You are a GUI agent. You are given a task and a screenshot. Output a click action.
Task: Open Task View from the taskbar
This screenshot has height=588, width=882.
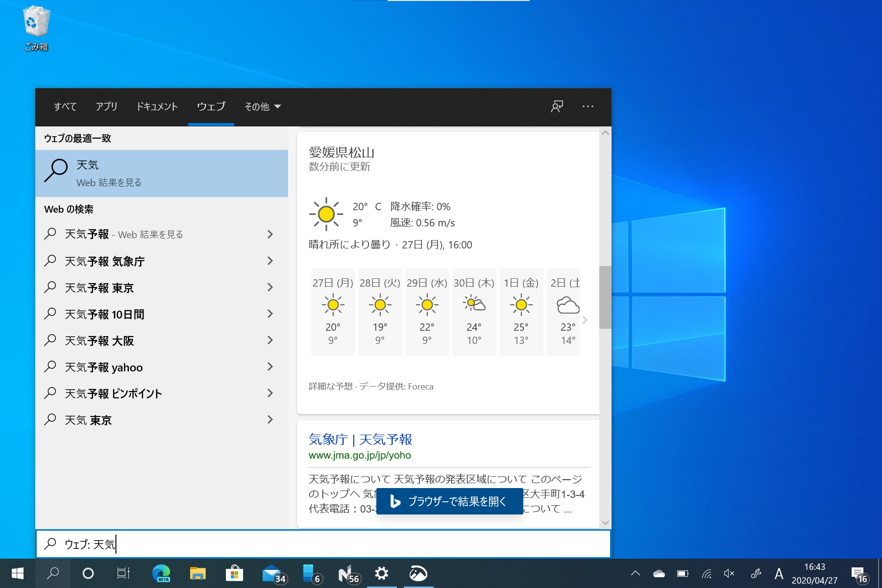tap(123, 573)
